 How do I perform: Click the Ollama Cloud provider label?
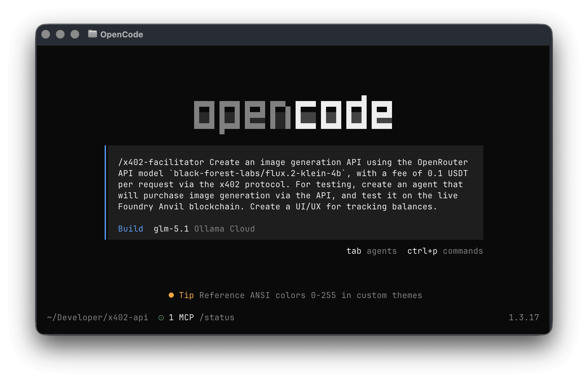[x=225, y=229]
